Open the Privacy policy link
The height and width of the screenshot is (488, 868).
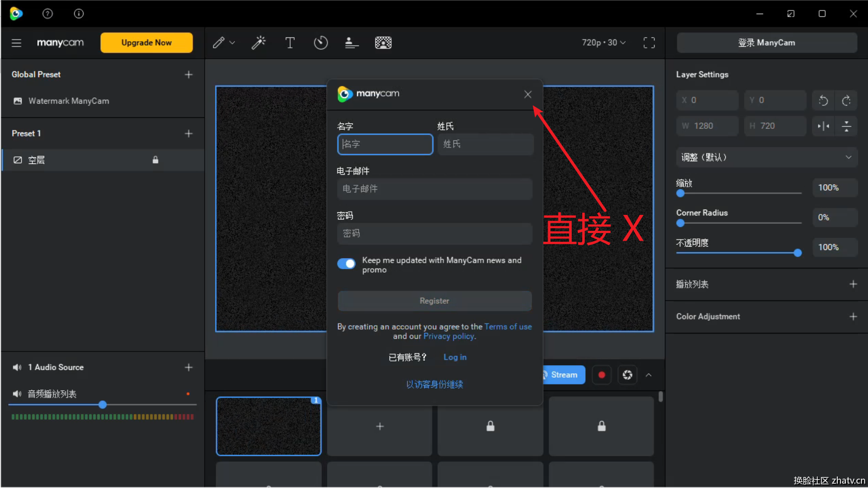point(449,337)
